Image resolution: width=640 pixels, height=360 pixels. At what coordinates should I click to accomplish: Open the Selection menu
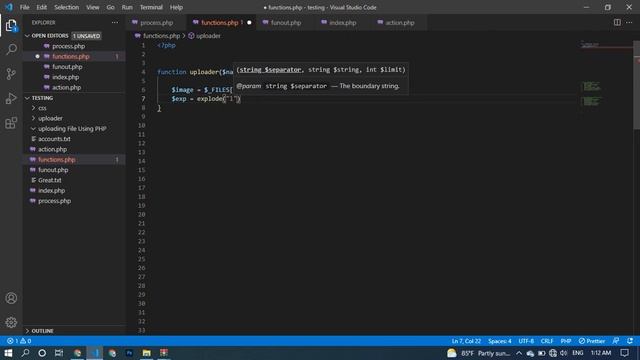tap(67, 7)
